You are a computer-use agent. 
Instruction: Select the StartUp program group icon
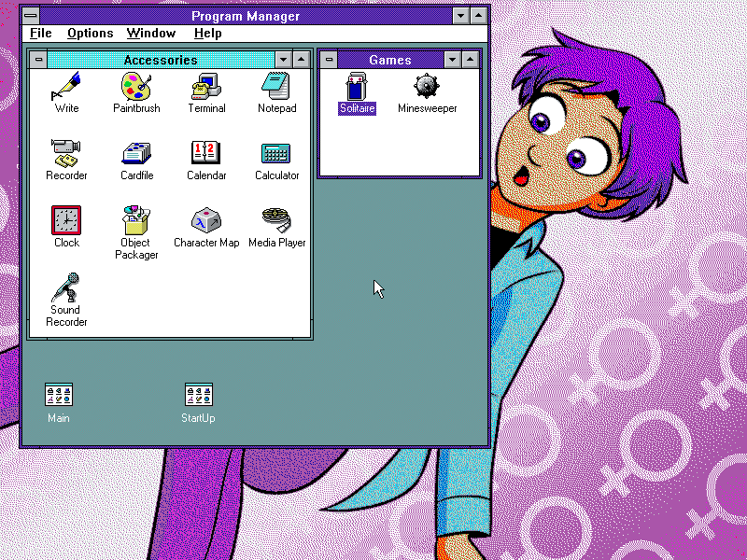(x=199, y=395)
